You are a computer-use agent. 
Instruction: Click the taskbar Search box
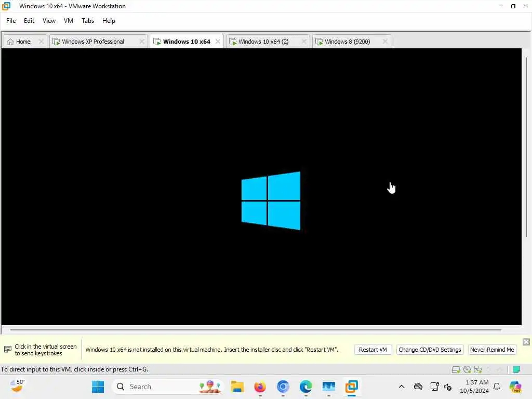click(x=168, y=387)
